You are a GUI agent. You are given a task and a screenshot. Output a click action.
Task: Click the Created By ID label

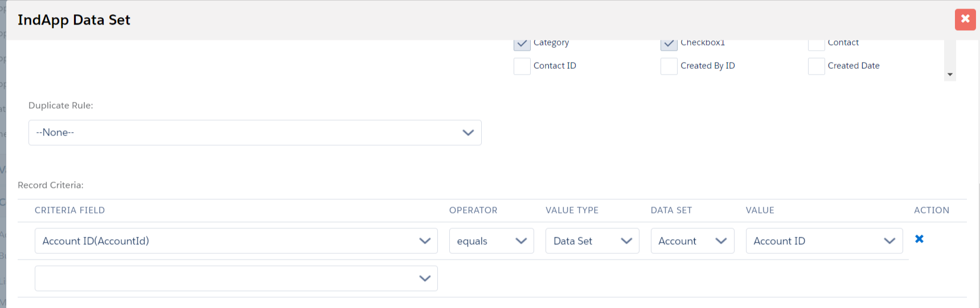[707, 65]
